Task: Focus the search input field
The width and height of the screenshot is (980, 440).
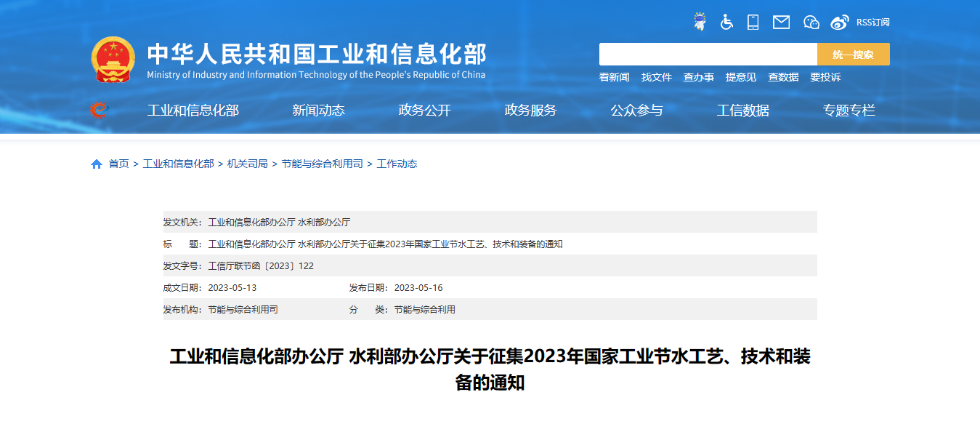Action: click(708, 55)
